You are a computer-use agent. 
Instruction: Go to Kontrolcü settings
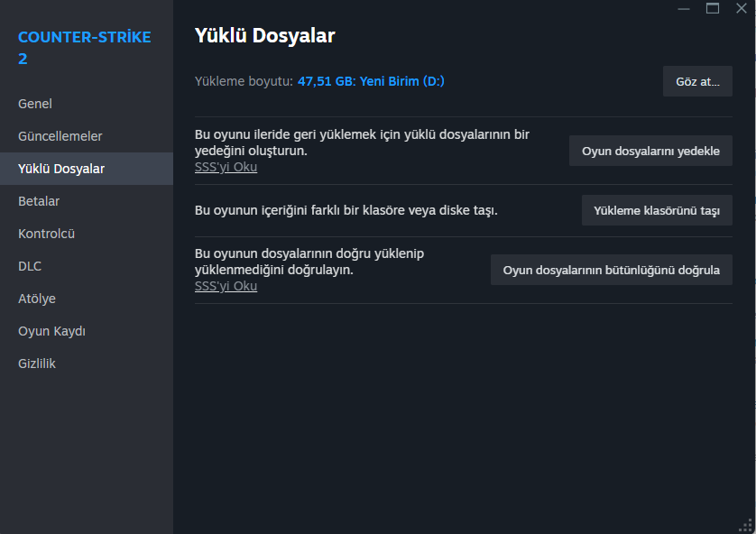[x=87, y=234]
